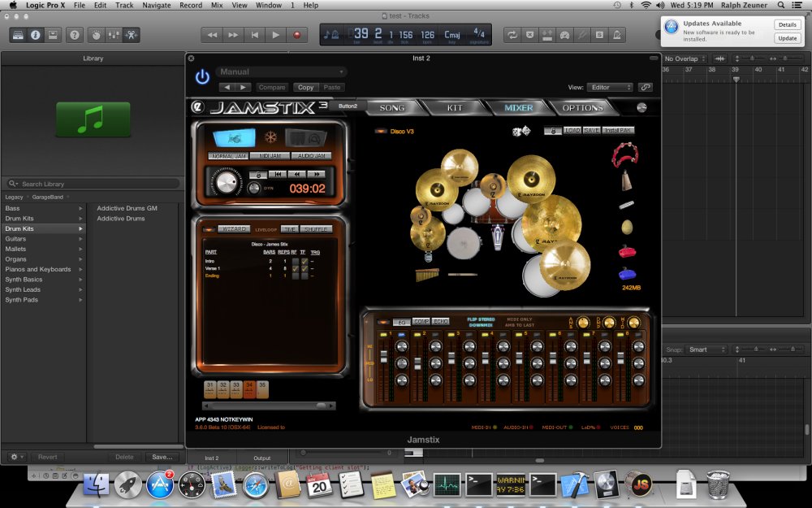The width and height of the screenshot is (812, 508).
Task: Switch to the KIT tab
Action: click(455, 107)
